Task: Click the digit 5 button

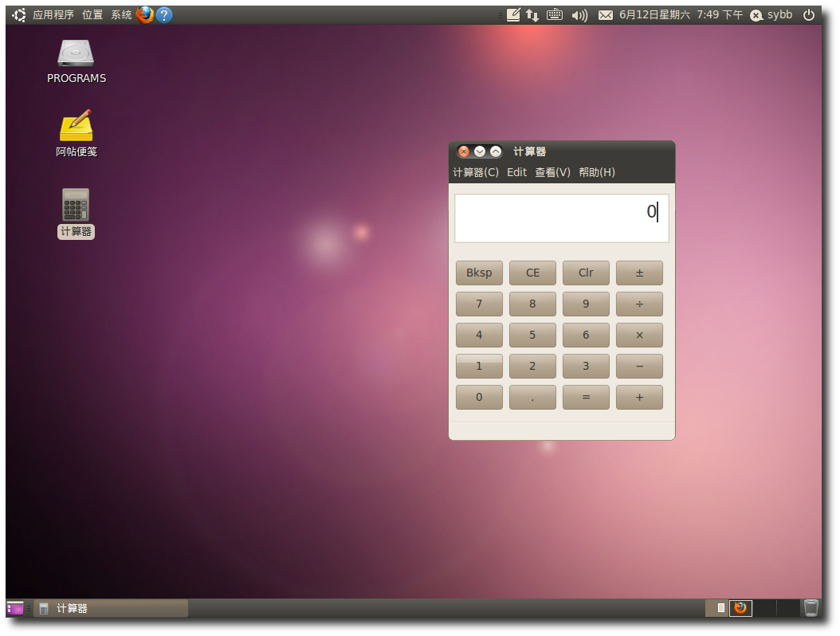Action: 532,335
